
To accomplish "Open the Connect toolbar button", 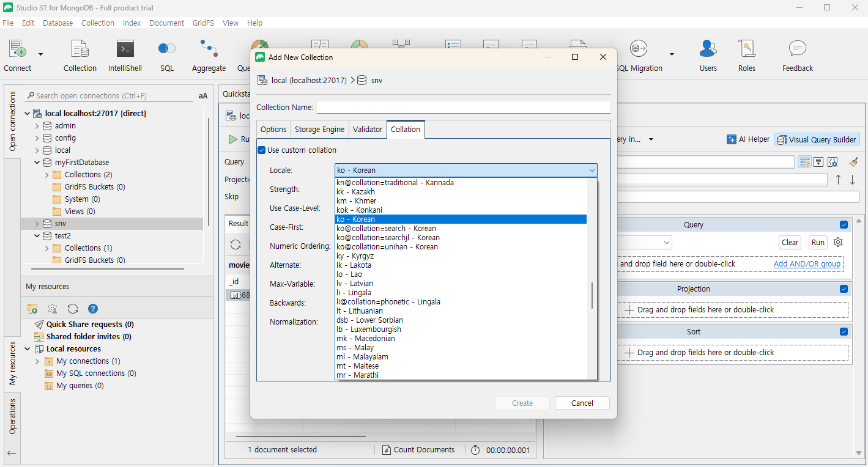I will click(x=17, y=56).
